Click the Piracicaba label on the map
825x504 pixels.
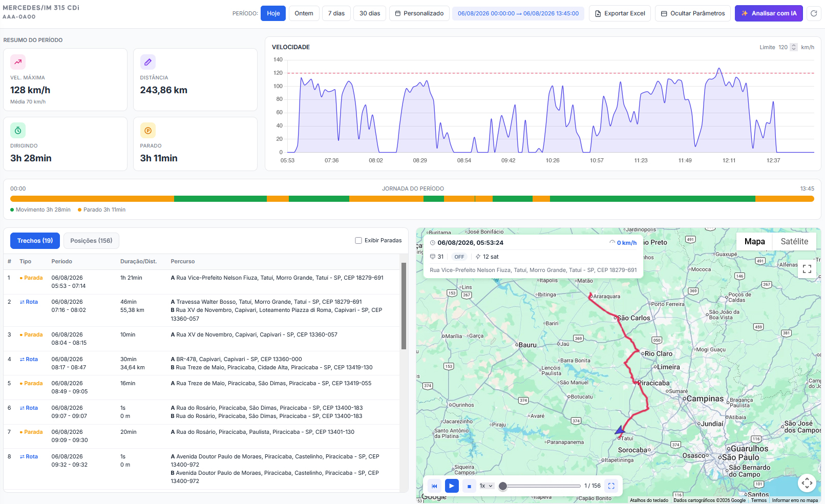pos(653,383)
